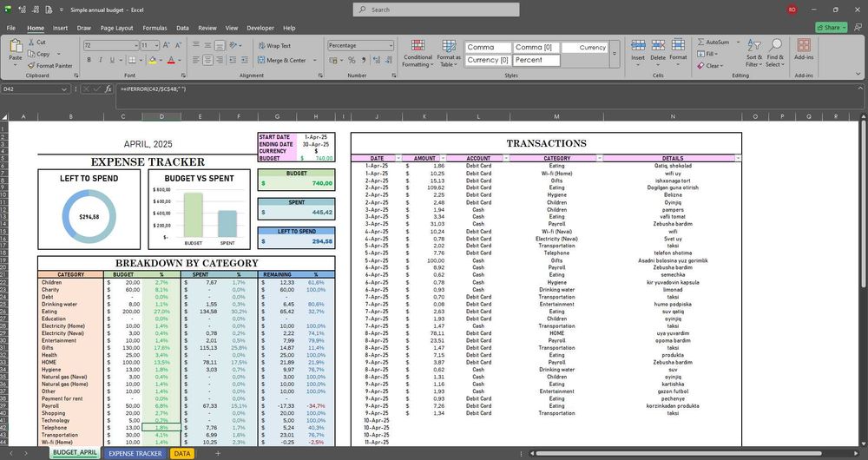Click the Search box in title bar

click(x=437, y=10)
